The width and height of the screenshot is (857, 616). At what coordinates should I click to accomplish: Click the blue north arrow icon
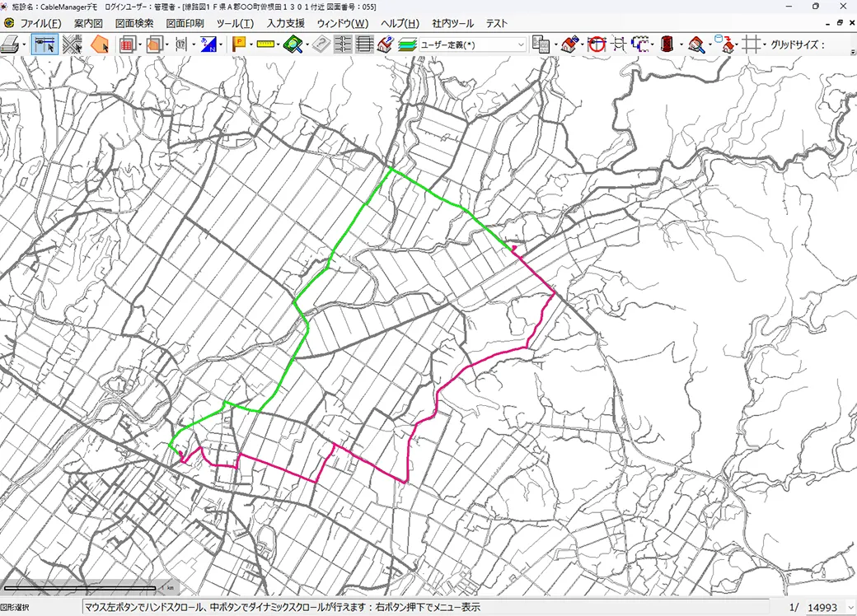[208, 44]
